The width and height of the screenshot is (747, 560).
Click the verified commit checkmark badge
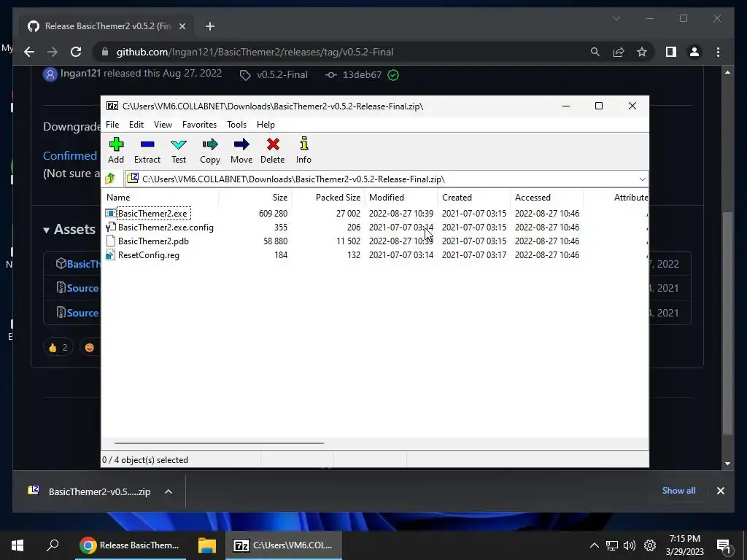pos(393,75)
